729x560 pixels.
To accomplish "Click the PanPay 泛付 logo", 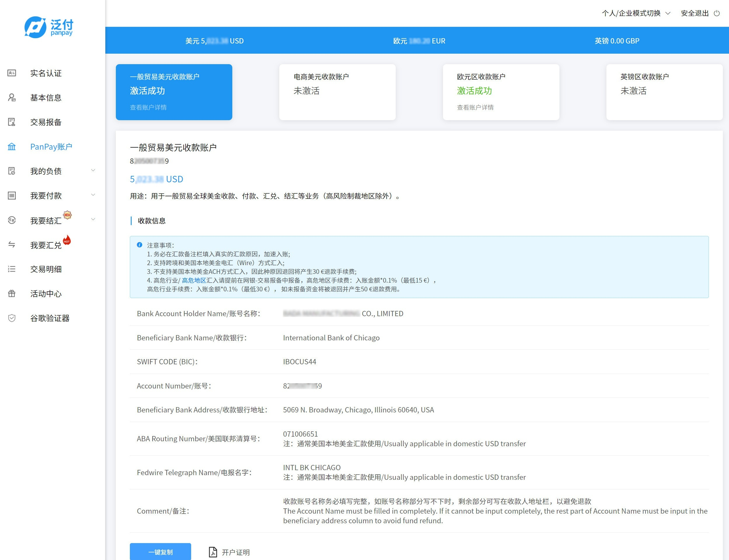I will coord(49,27).
